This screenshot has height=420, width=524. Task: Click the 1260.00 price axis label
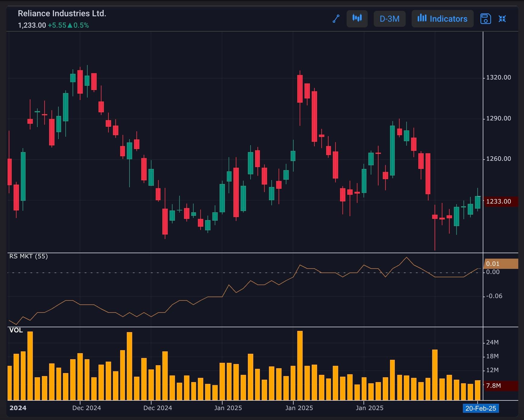498,159
